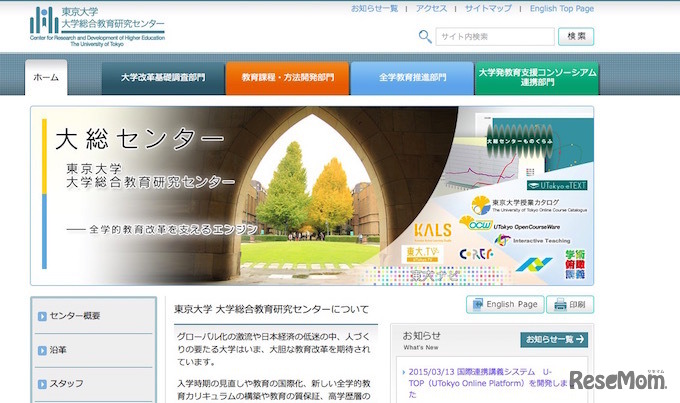Click the 大総センターものぐらふ badge

pyautogui.click(x=520, y=141)
